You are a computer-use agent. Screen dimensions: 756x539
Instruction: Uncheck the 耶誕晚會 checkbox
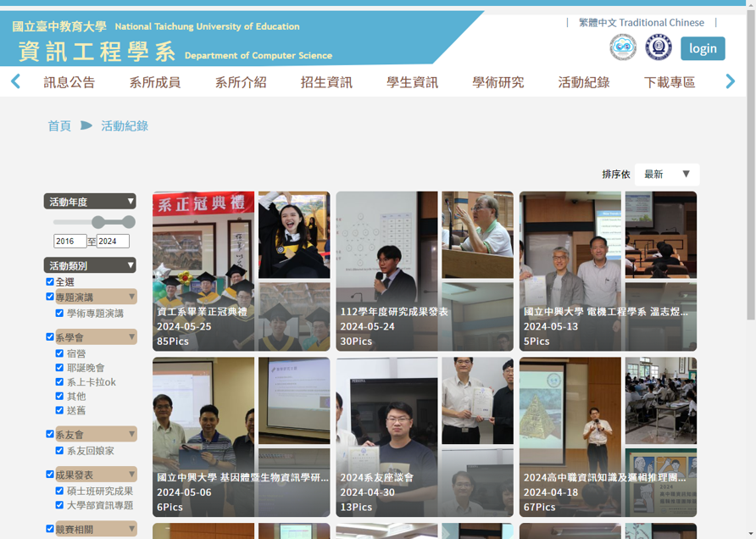[59, 368]
